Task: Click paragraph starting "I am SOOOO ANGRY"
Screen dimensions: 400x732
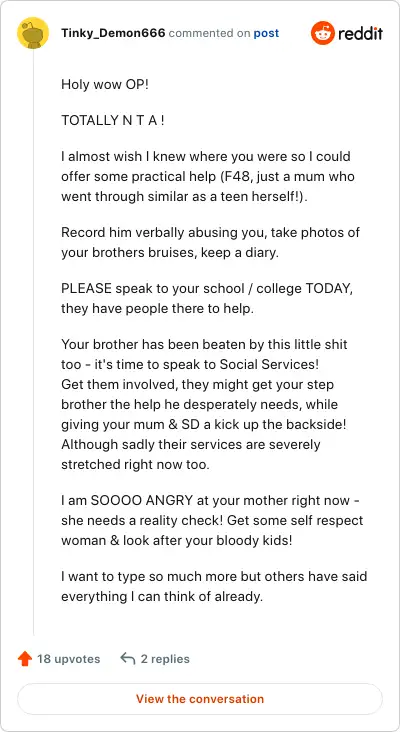Action: coord(212,521)
